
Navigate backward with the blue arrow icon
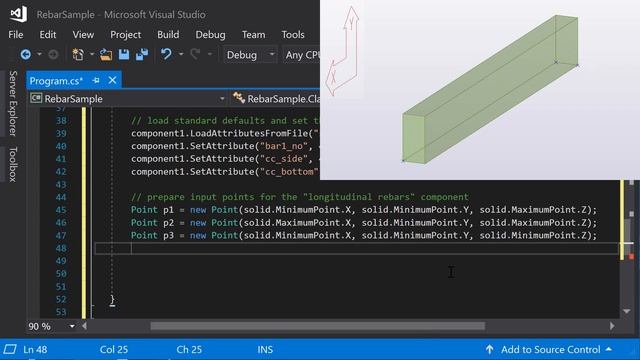coord(26,55)
